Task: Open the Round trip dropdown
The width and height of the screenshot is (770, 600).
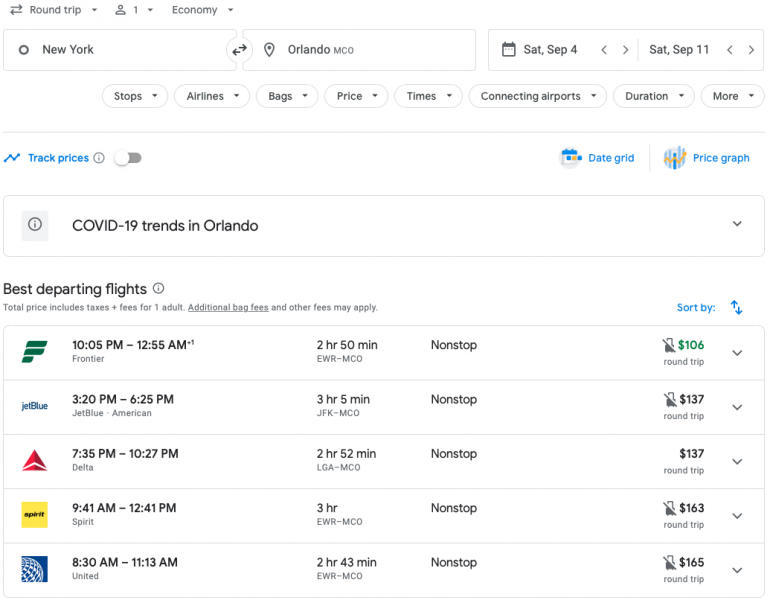Action: [x=54, y=10]
